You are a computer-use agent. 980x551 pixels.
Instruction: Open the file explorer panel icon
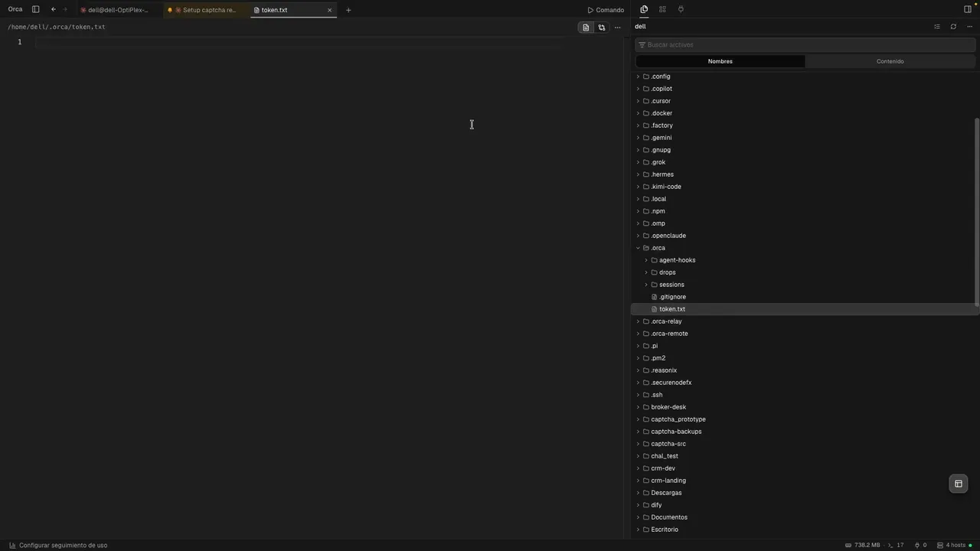[644, 9]
